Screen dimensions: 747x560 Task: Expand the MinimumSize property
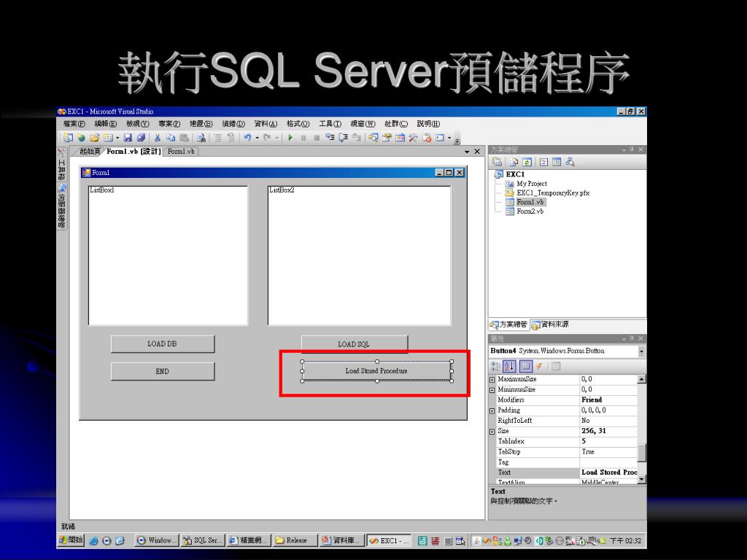492,390
